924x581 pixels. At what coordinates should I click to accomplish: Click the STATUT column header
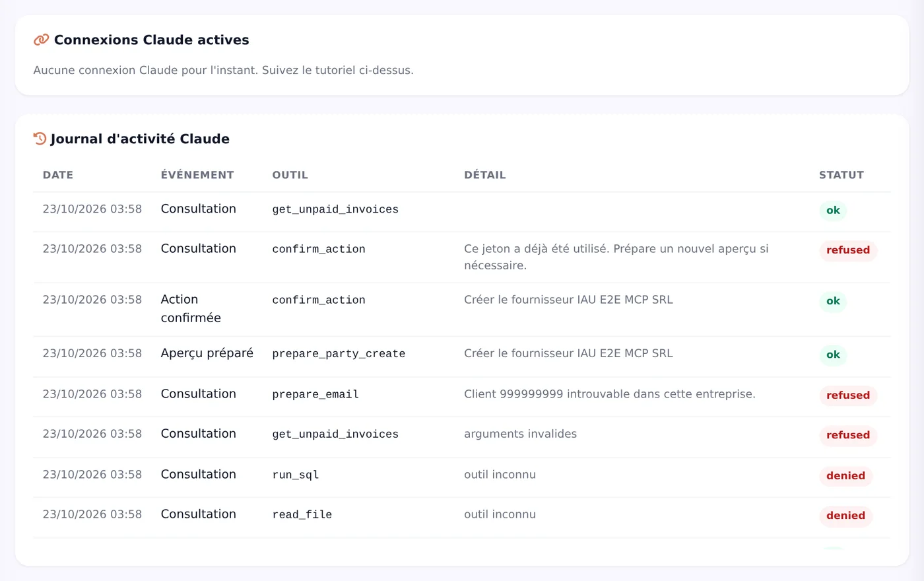(841, 175)
